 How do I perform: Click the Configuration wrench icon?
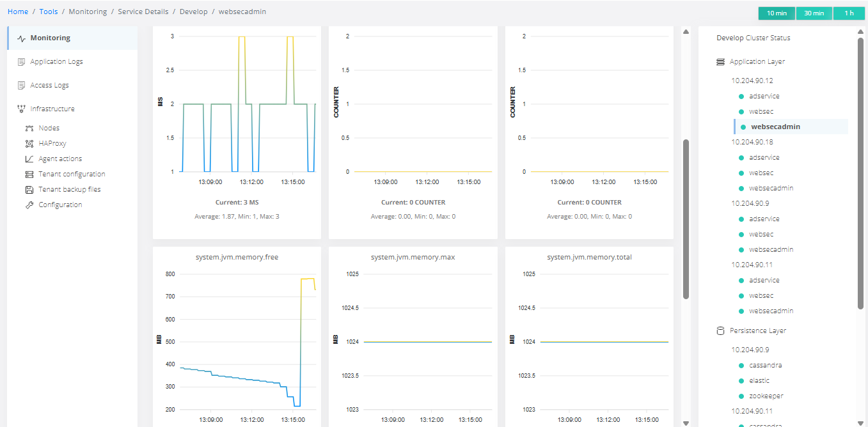tap(29, 205)
